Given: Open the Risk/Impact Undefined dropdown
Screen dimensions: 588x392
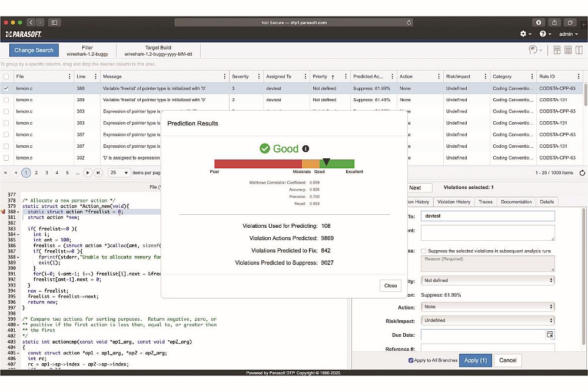Looking at the screenshot, I should (x=488, y=320).
